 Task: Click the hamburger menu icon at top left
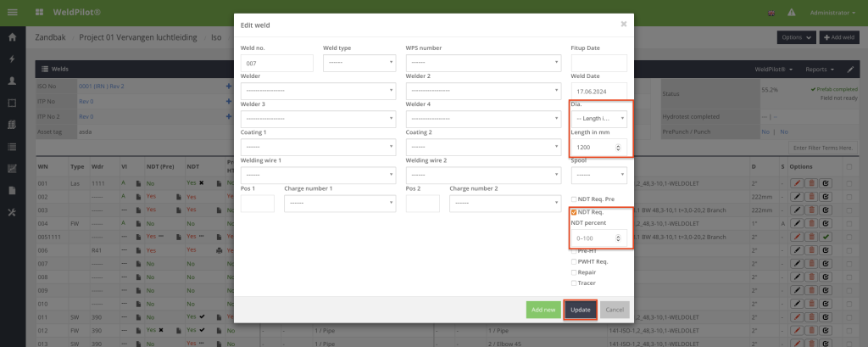click(14, 13)
